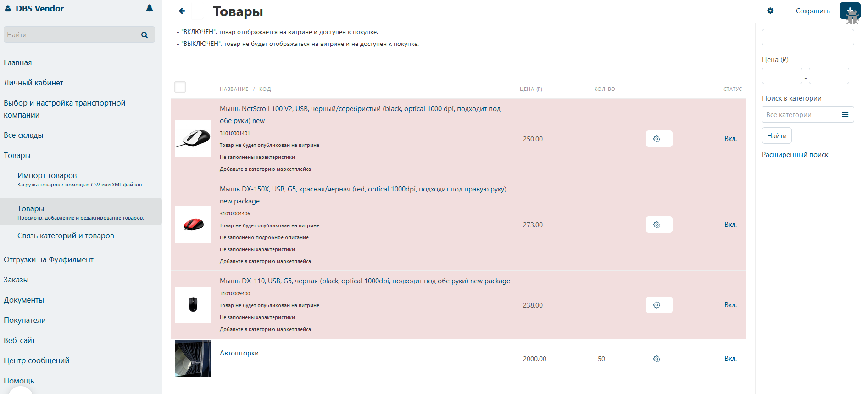Open the Все категории dropdown field

(x=799, y=114)
